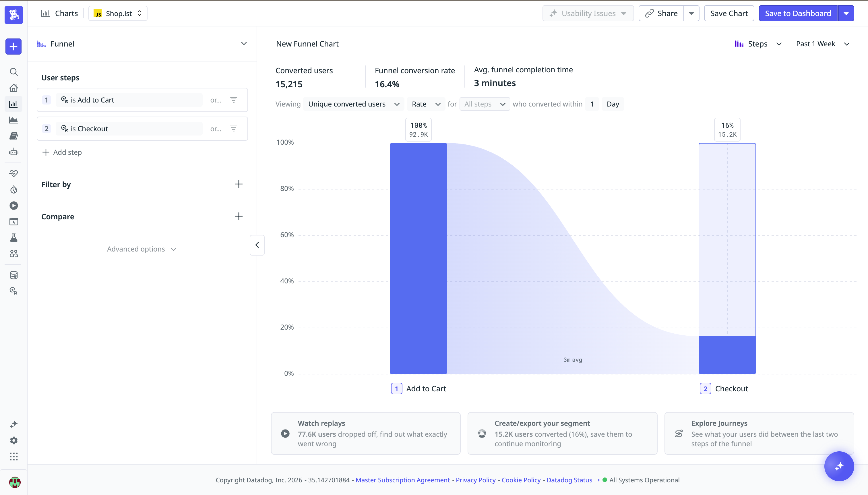868x495 pixels.
Task: Open the users icon in sidebar
Action: coord(13,254)
